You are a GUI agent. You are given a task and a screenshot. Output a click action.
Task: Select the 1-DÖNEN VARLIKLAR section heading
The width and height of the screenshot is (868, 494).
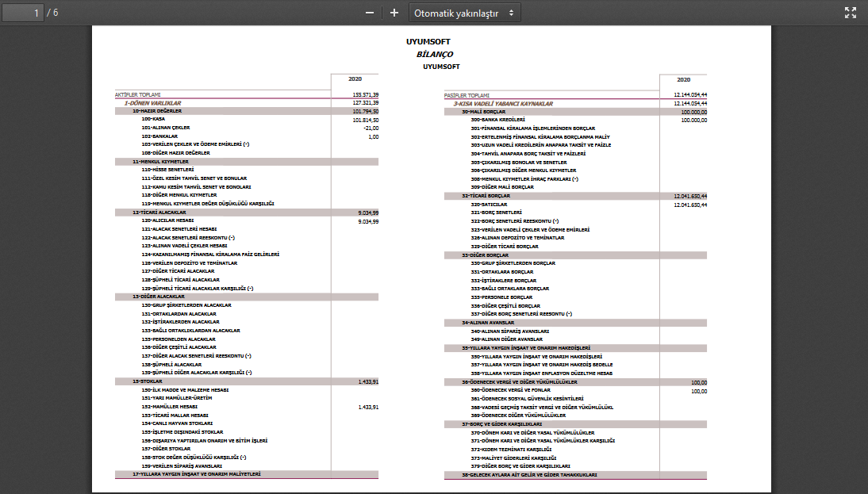[x=153, y=103]
